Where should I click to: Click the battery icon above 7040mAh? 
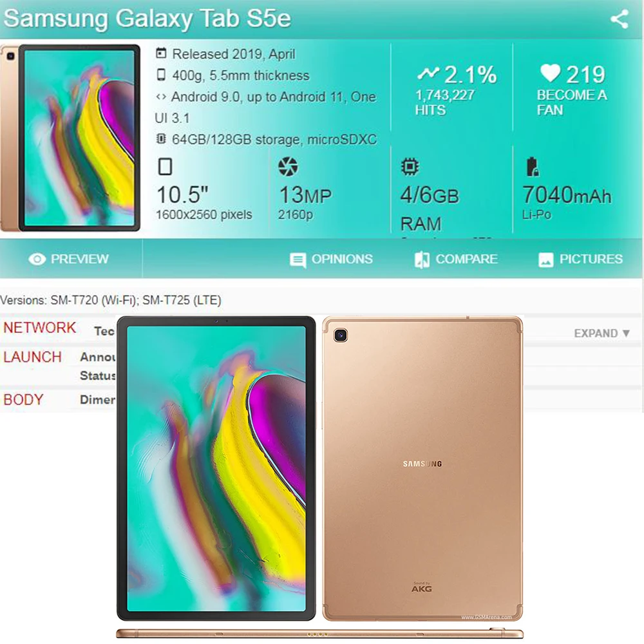tap(533, 166)
